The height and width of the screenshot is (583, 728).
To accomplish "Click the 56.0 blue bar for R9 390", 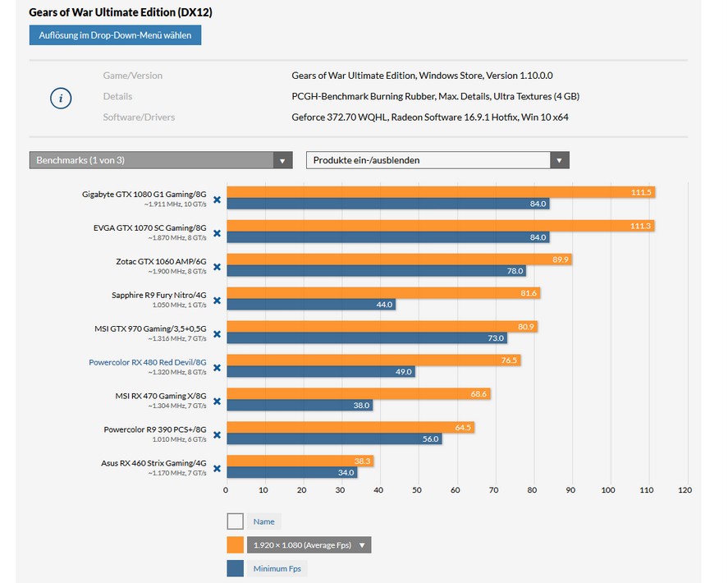I will (x=334, y=439).
